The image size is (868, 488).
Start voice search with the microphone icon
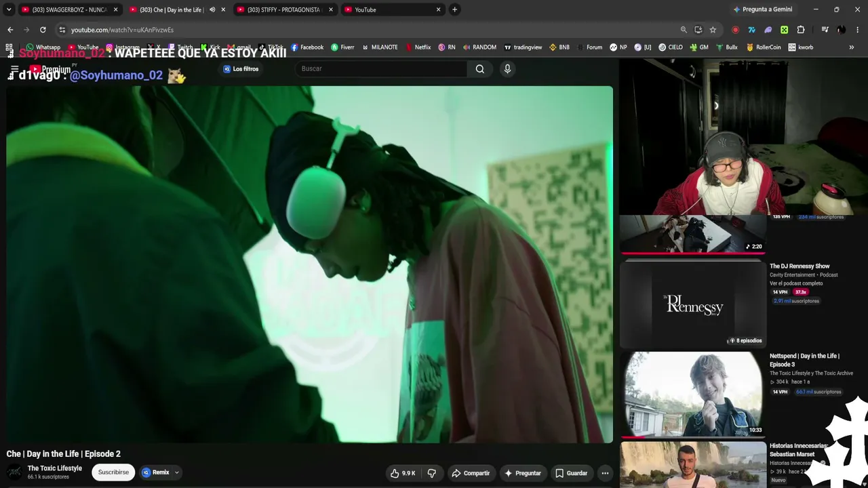pyautogui.click(x=507, y=68)
